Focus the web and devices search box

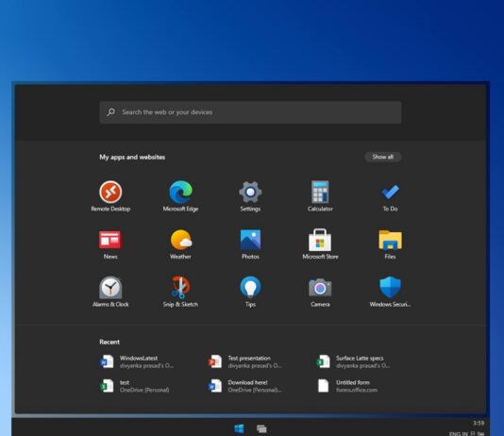pyautogui.click(x=250, y=112)
